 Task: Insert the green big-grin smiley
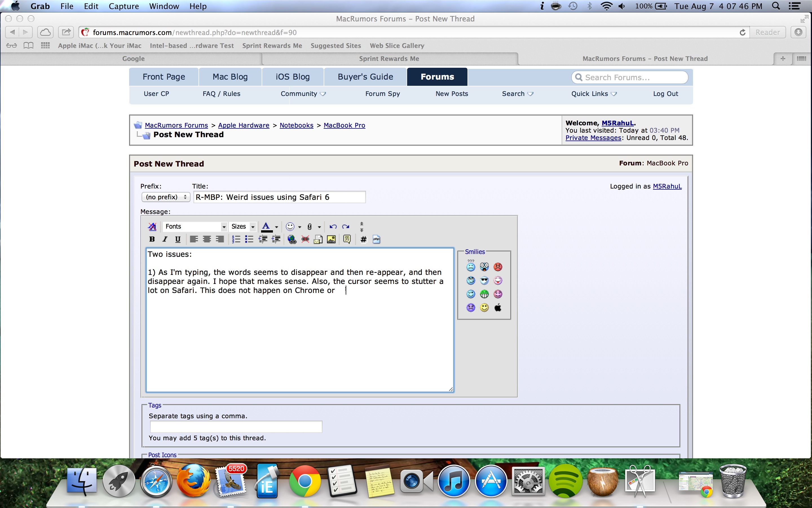coord(484,294)
